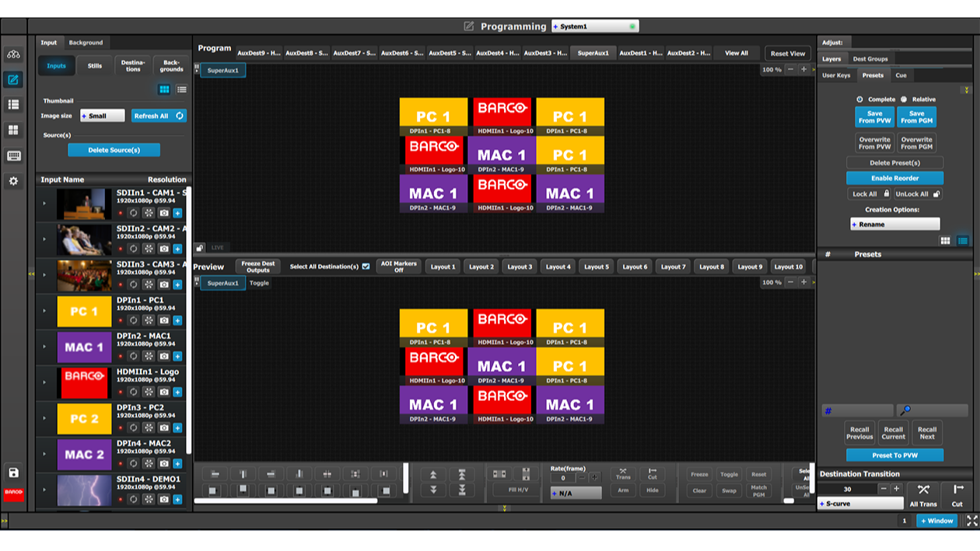
Task: Zoom out Program view with minus
Action: point(791,70)
